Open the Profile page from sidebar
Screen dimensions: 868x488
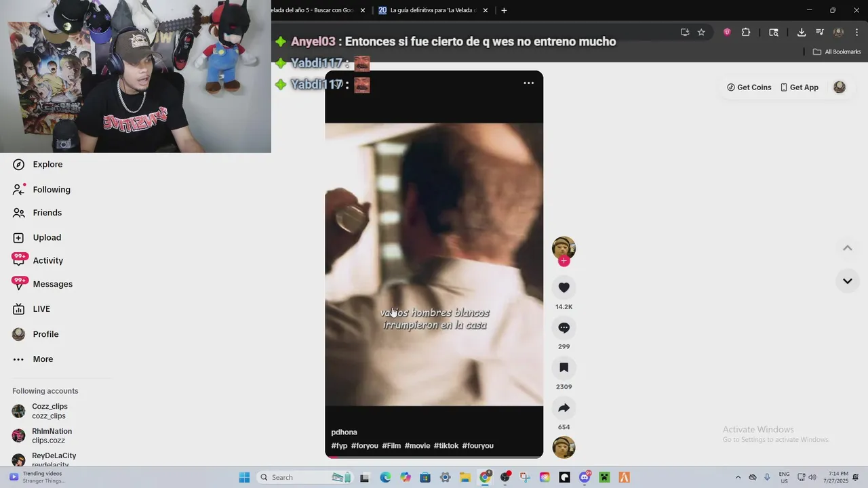36,334
